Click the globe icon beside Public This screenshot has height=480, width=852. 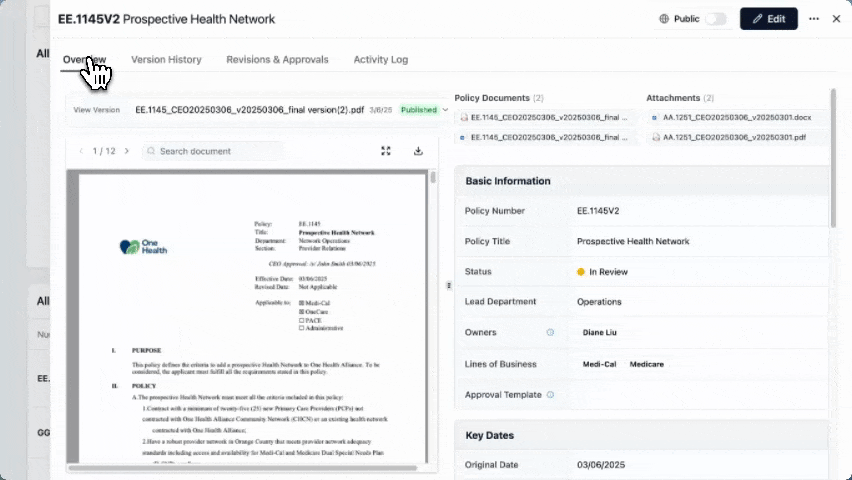[664, 19]
